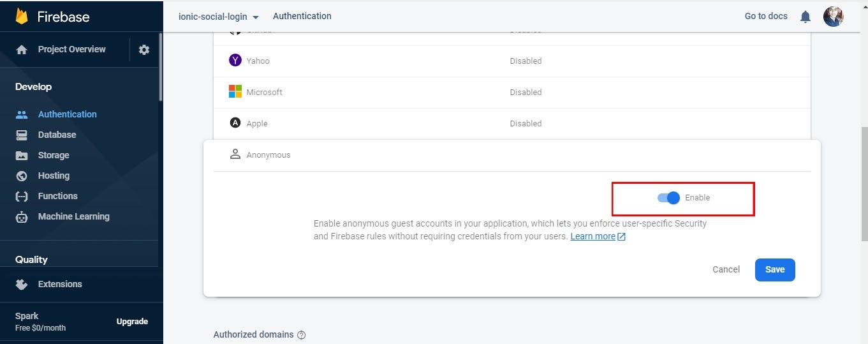Click the Apple provider icon
The width and height of the screenshot is (868, 344).
tap(235, 123)
